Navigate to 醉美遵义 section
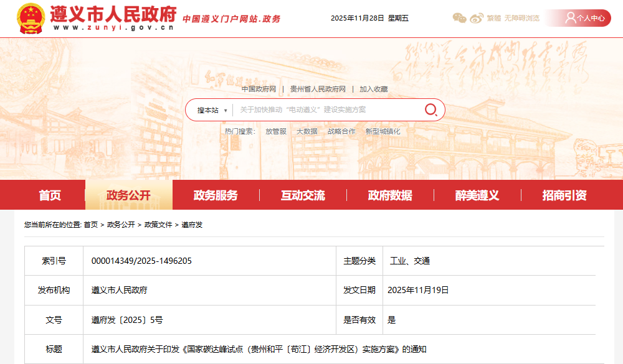The width and height of the screenshot is (623, 364). tap(477, 195)
